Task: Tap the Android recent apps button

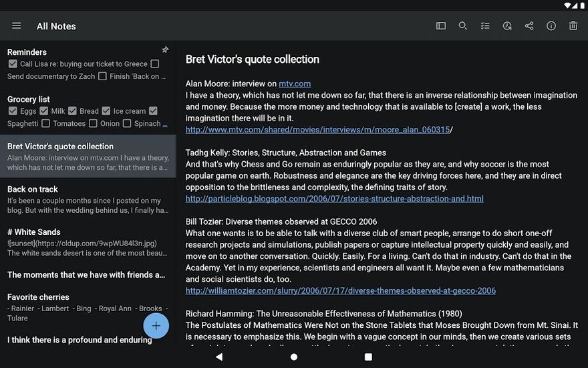Action: pyautogui.click(x=368, y=357)
